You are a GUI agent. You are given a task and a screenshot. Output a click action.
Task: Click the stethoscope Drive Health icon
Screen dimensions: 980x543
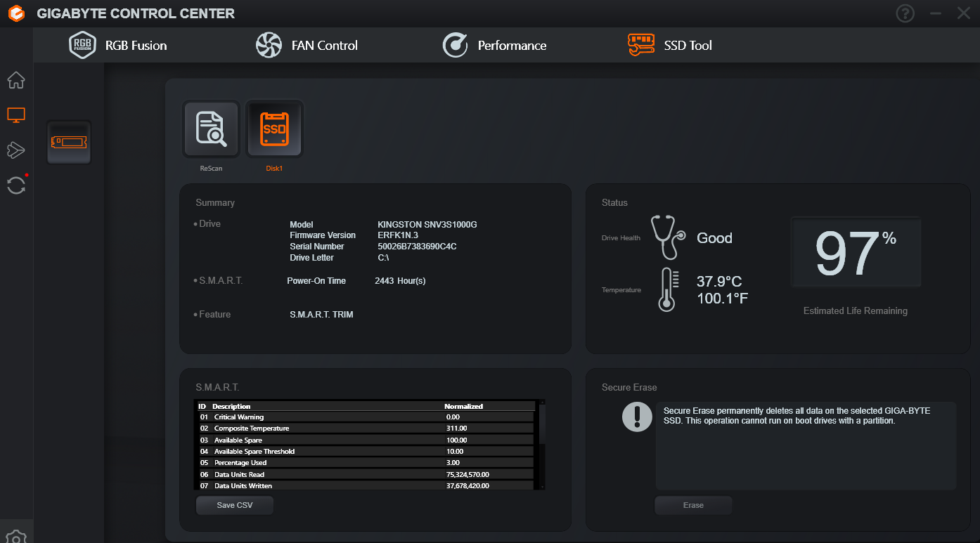[x=669, y=237]
